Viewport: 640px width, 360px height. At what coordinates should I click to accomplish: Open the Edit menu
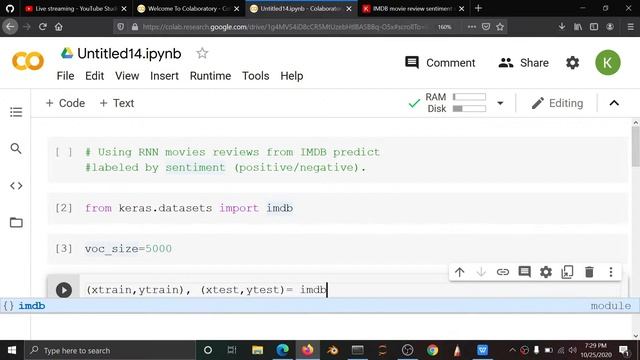click(x=94, y=76)
